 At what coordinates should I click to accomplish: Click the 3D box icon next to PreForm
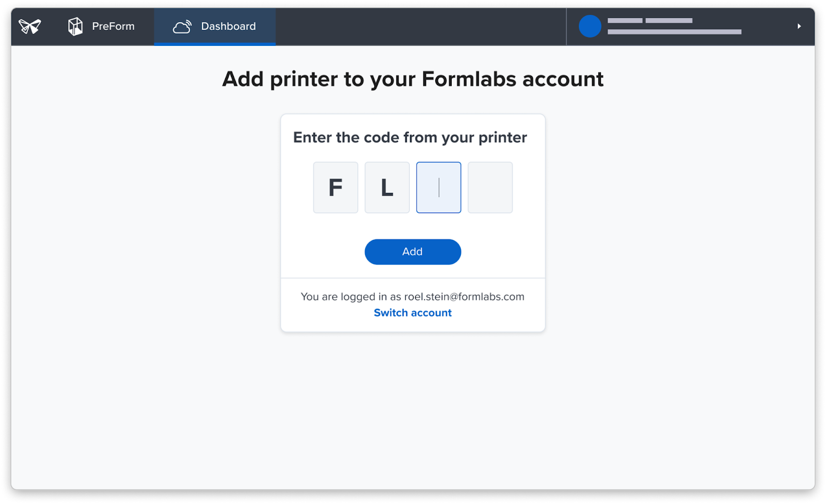[75, 26]
